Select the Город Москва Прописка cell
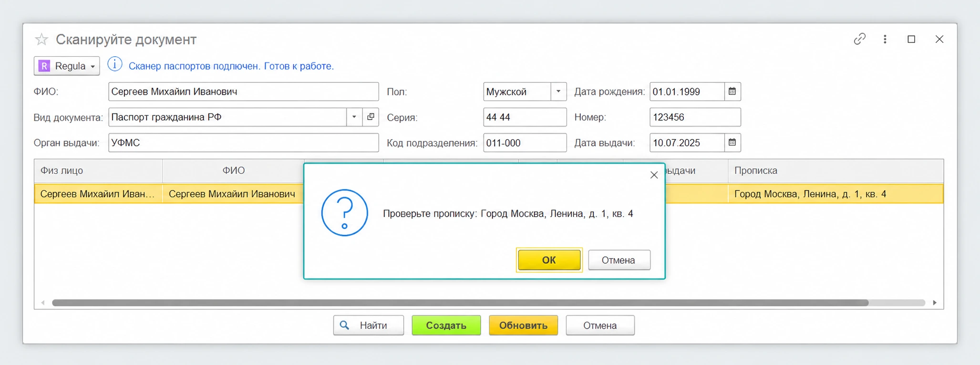Image resolution: width=980 pixels, height=365 pixels. click(836, 194)
